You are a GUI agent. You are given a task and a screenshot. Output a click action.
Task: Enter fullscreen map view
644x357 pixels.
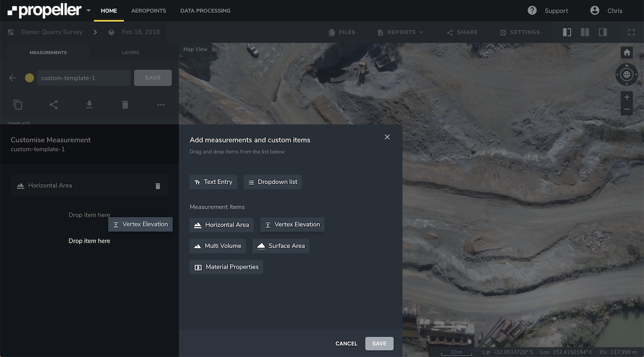coord(632,32)
